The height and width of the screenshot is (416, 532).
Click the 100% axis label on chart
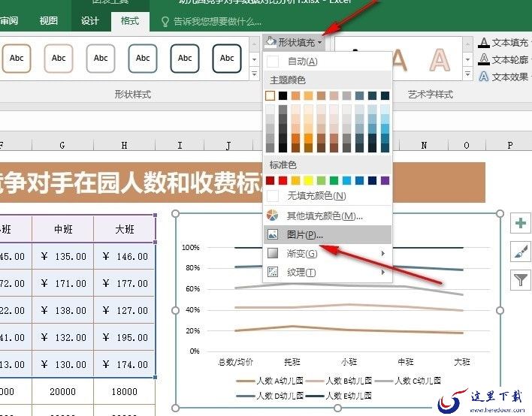pyautogui.click(x=190, y=248)
